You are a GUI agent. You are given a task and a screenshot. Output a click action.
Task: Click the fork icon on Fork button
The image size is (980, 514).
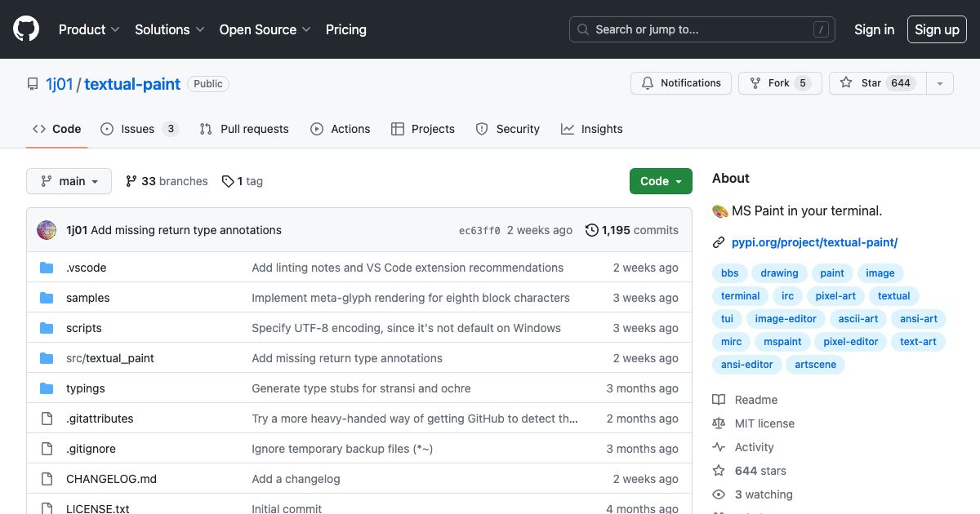[x=755, y=82]
